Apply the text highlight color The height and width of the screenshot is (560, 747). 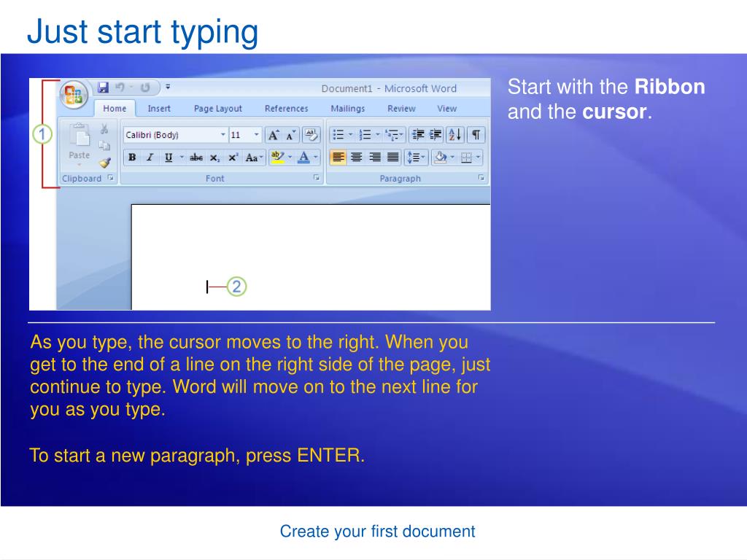tap(277, 157)
